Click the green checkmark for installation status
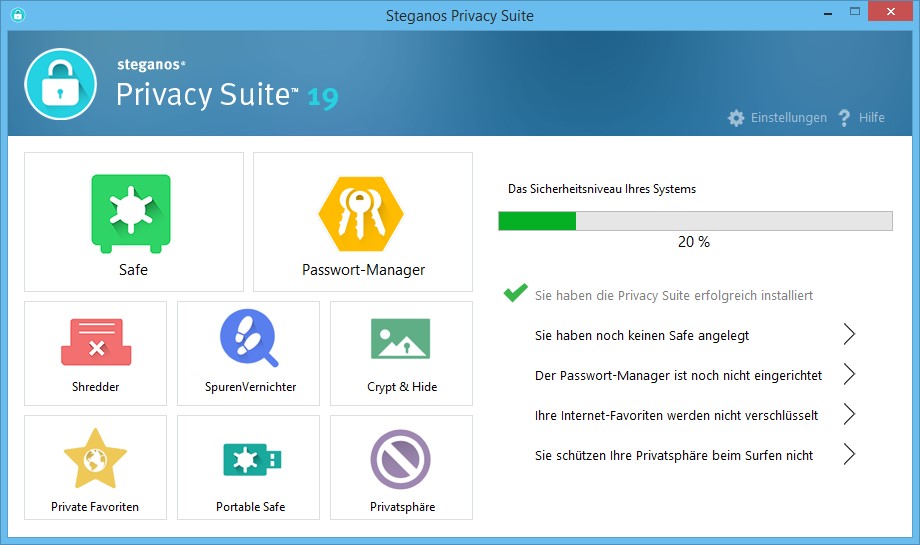The image size is (920, 545). [515, 292]
